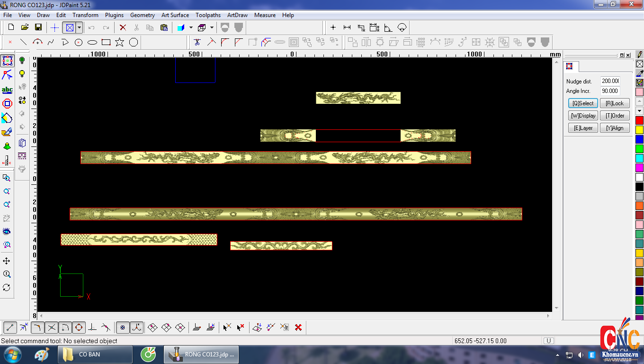Viewport: 644px width, 364px height.
Task: Save the file with the floppy disk icon
Action: [38, 27]
